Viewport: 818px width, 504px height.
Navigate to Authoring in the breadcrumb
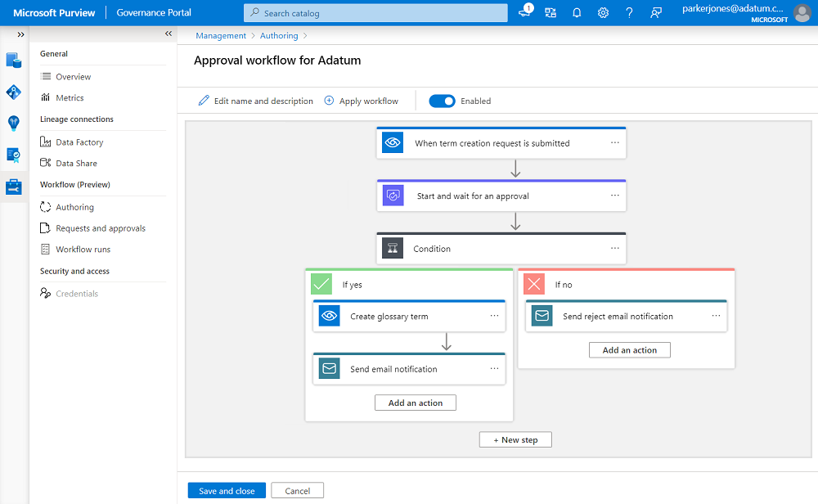tap(279, 35)
